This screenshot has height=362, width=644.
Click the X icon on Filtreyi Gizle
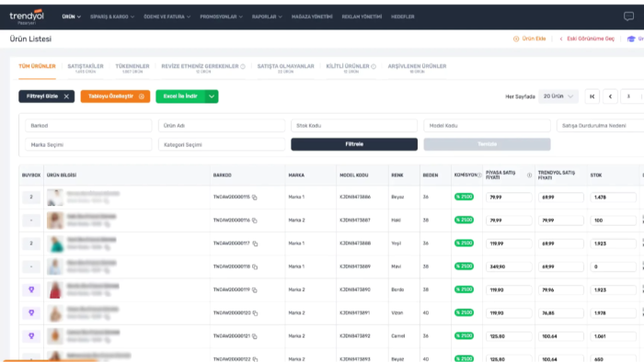coord(66,96)
